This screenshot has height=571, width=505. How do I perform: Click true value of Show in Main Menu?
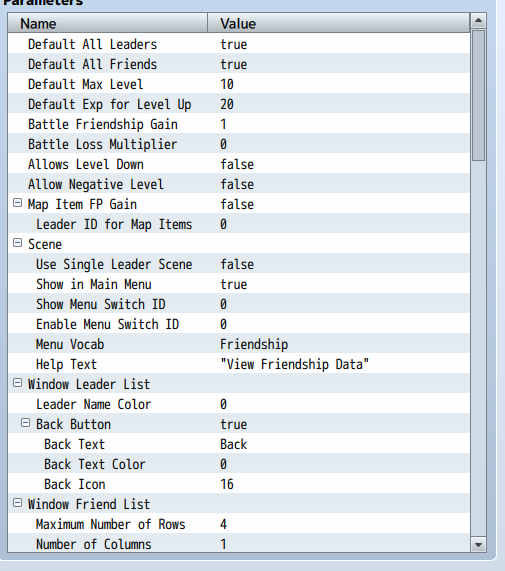[234, 284]
